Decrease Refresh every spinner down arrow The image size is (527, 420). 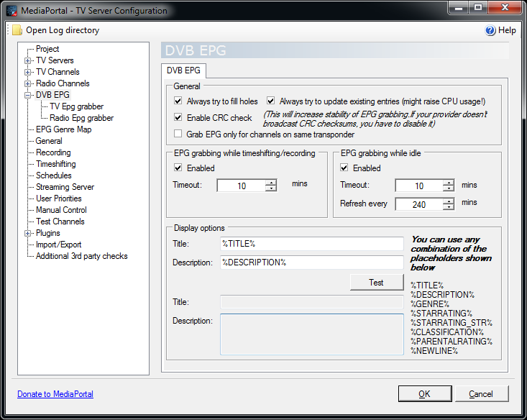[x=449, y=207]
